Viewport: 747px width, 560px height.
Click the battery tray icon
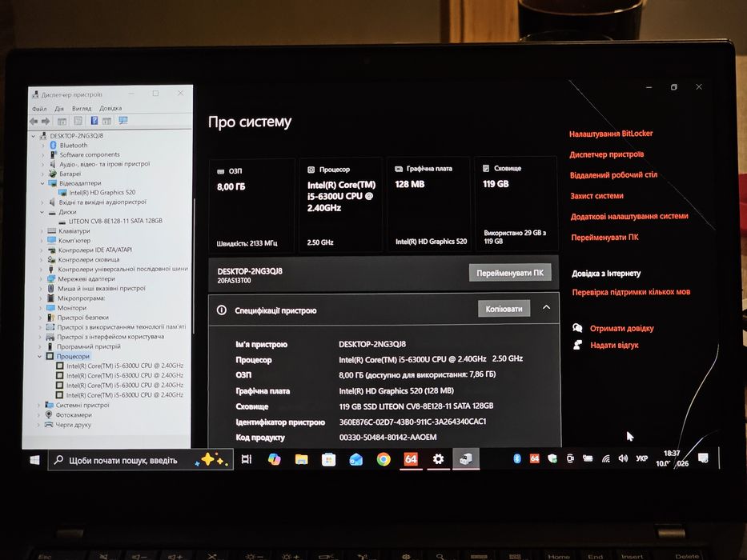coord(588,458)
